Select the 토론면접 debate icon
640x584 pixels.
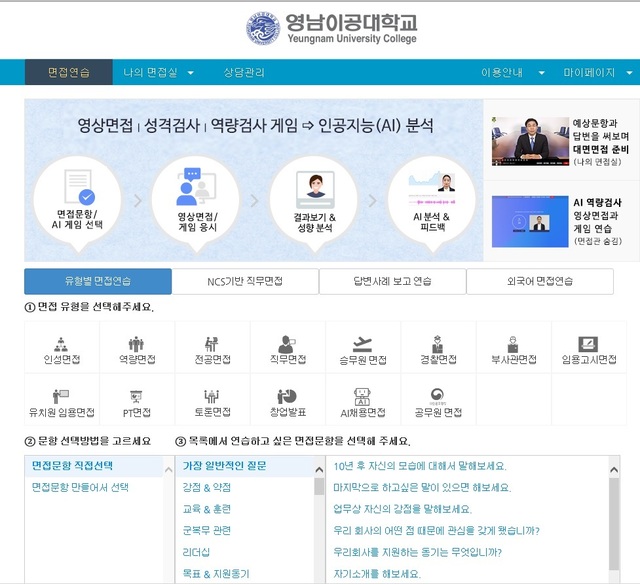pos(211,396)
